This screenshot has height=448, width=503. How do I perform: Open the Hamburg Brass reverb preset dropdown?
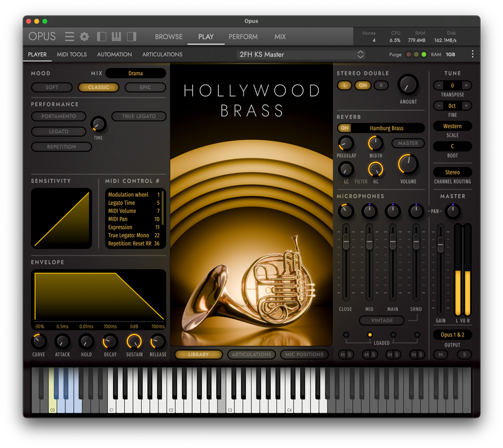pyautogui.click(x=386, y=128)
